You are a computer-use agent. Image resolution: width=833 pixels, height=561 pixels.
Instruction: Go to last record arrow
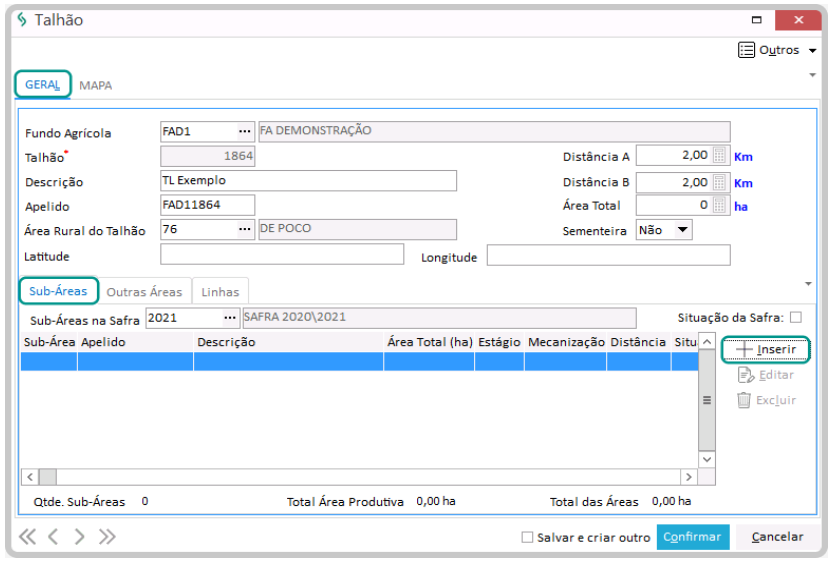point(106,537)
